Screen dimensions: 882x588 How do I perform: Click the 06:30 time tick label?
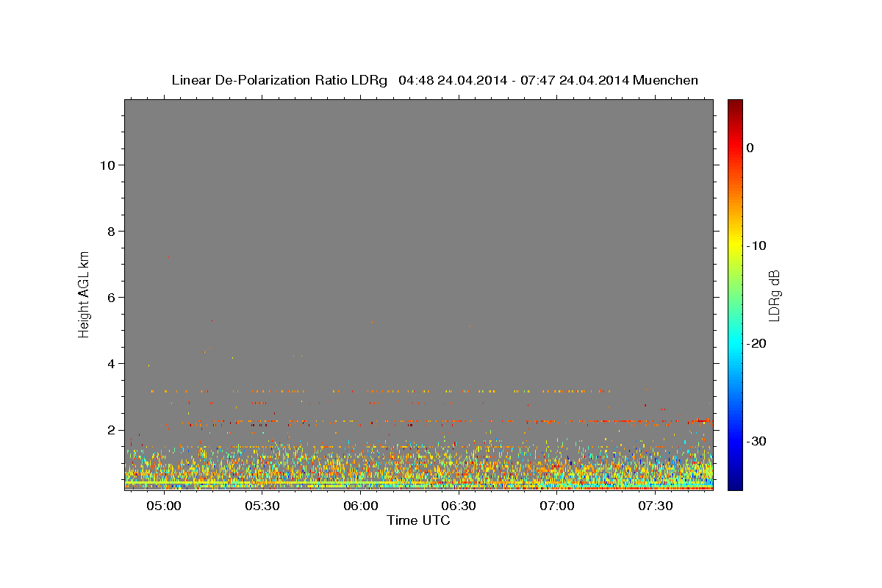click(x=459, y=506)
